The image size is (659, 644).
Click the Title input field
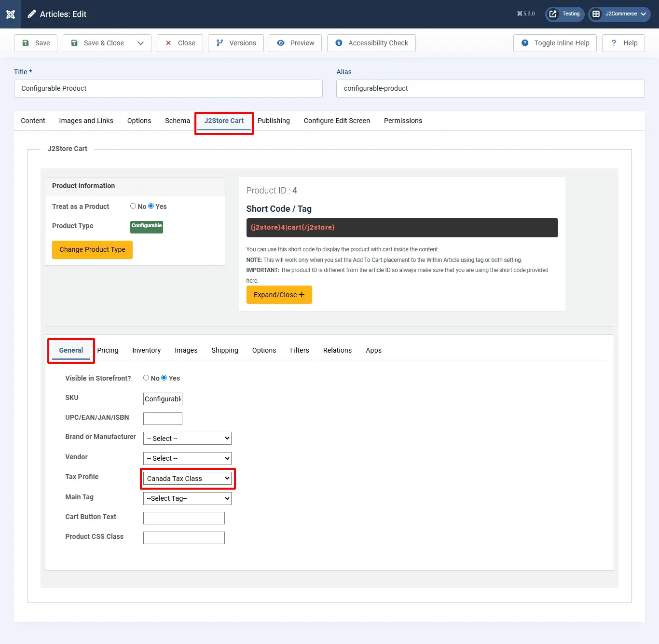[168, 89]
